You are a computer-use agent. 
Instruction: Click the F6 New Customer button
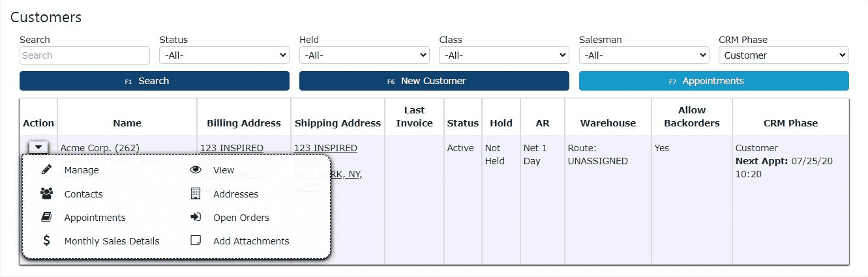coord(434,81)
